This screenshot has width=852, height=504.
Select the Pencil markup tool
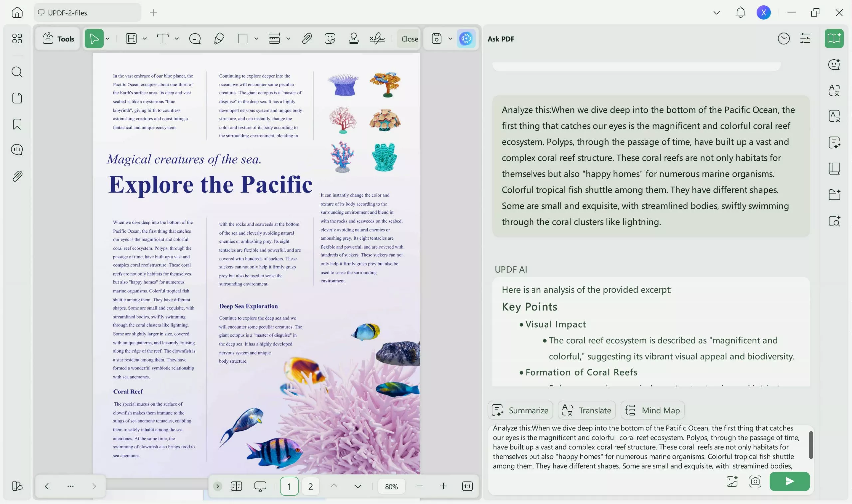(219, 38)
